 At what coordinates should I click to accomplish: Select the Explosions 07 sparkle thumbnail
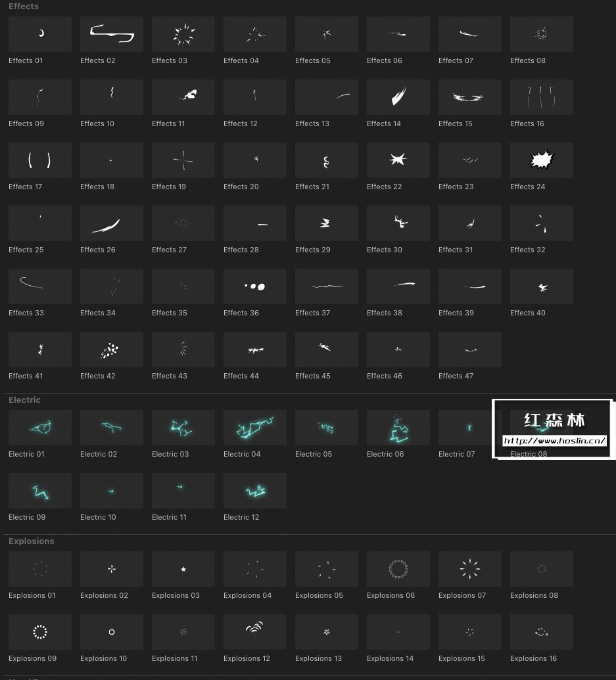tap(470, 569)
